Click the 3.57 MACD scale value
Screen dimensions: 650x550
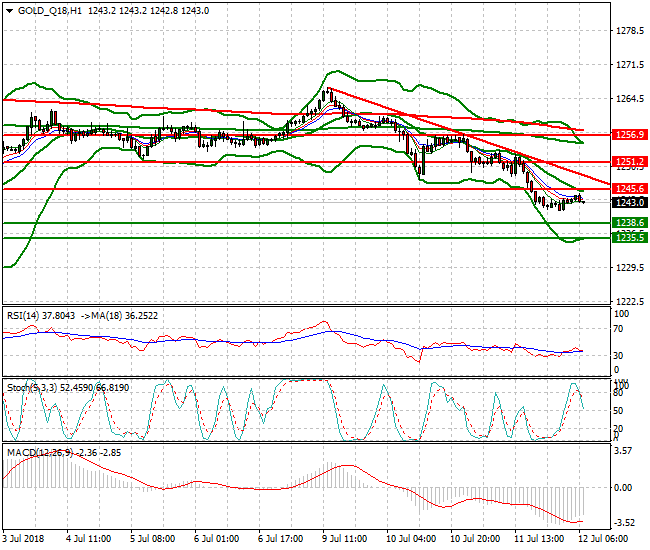coord(623,451)
